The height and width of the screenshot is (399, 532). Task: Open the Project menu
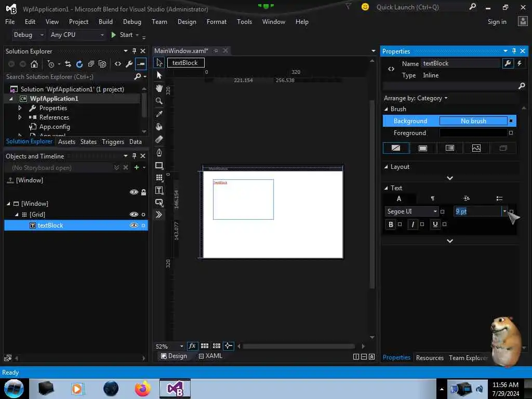pyautogui.click(x=78, y=22)
